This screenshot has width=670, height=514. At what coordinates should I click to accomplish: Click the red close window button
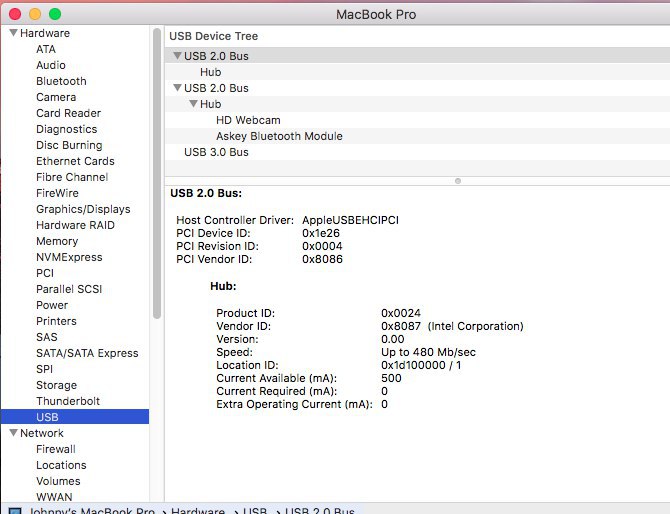coord(15,14)
